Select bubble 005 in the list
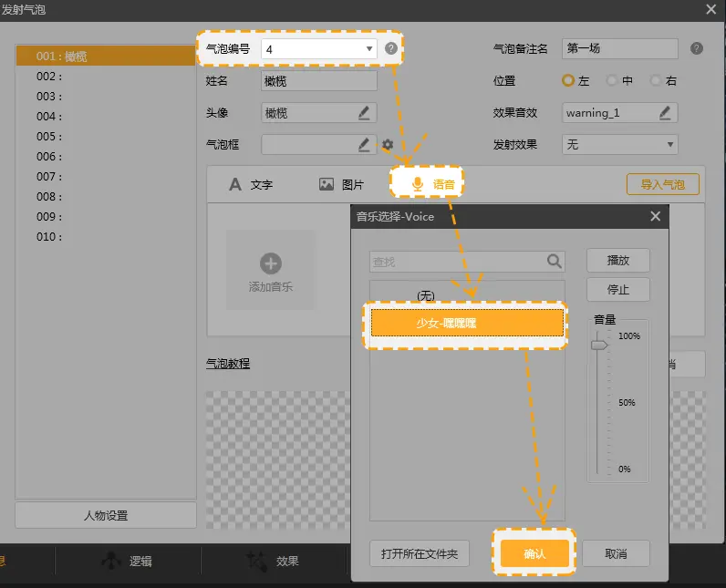726x588 pixels. pos(49,137)
